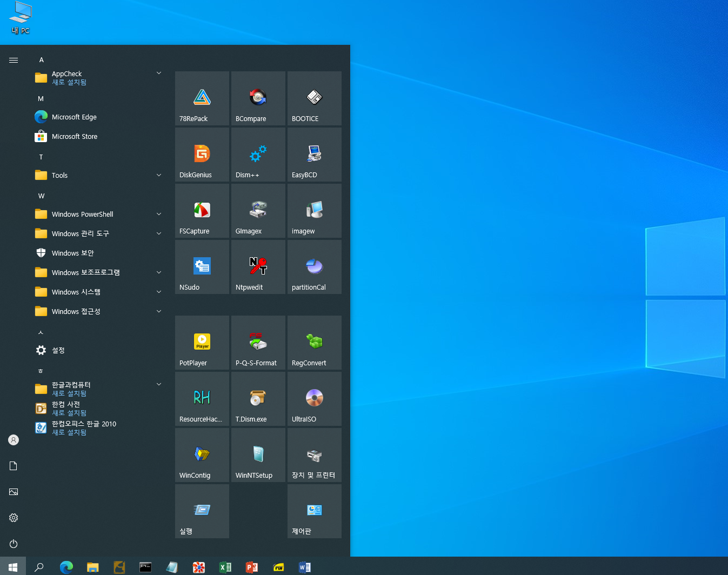
Task: Launch NSudo tile
Action: click(x=202, y=267)
